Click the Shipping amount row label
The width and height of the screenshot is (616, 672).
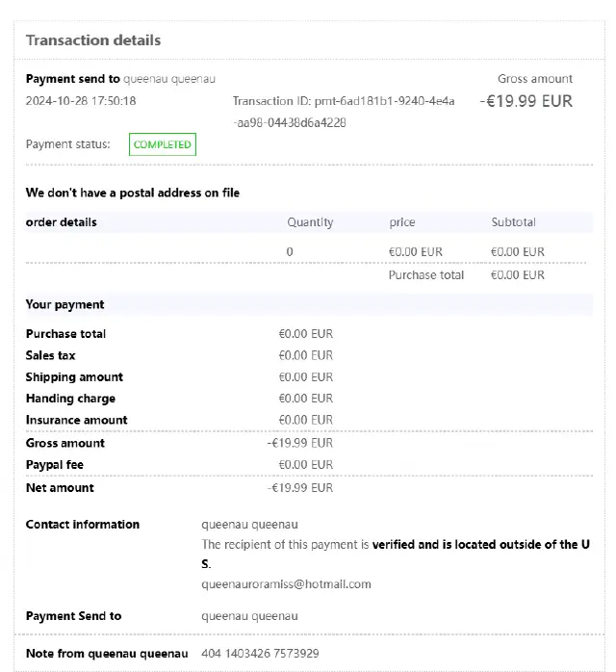[x=74, y=376]
